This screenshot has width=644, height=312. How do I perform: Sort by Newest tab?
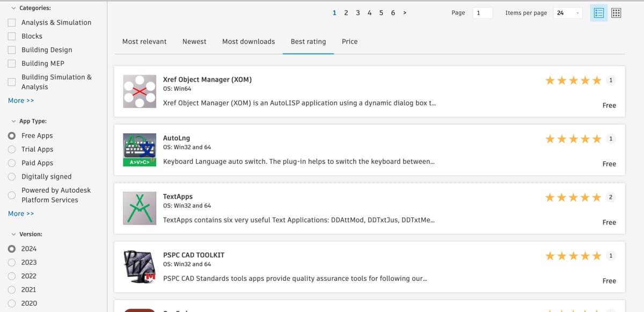[194, 41]
